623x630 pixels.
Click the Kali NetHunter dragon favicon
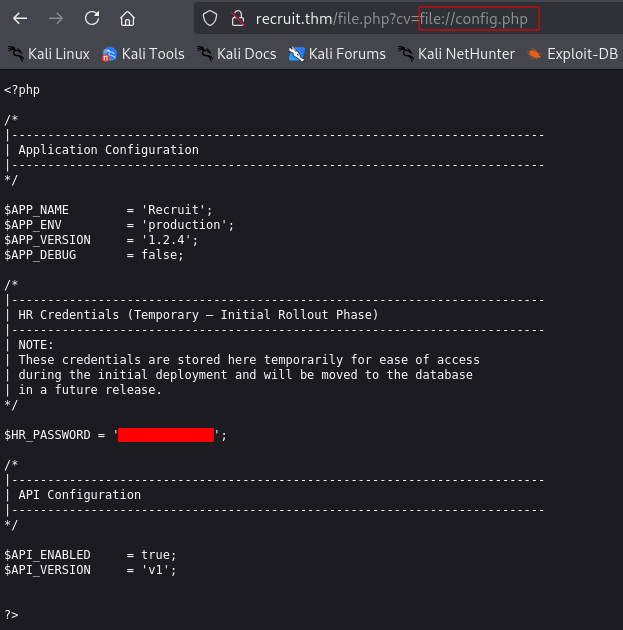(x=406, y=54)
